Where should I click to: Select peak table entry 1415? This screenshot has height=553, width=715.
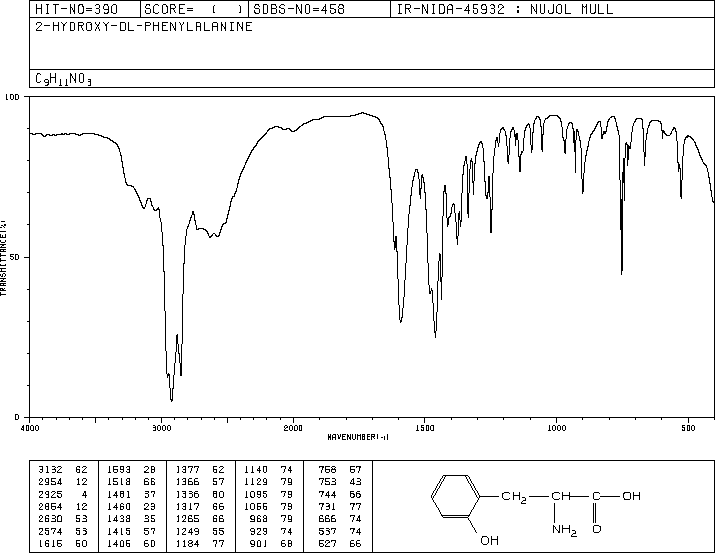(x=119, y=531)
